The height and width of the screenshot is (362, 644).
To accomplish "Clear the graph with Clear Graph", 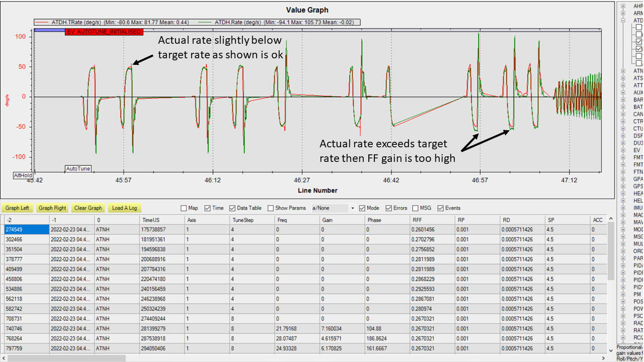I will (x=88, y=208).
